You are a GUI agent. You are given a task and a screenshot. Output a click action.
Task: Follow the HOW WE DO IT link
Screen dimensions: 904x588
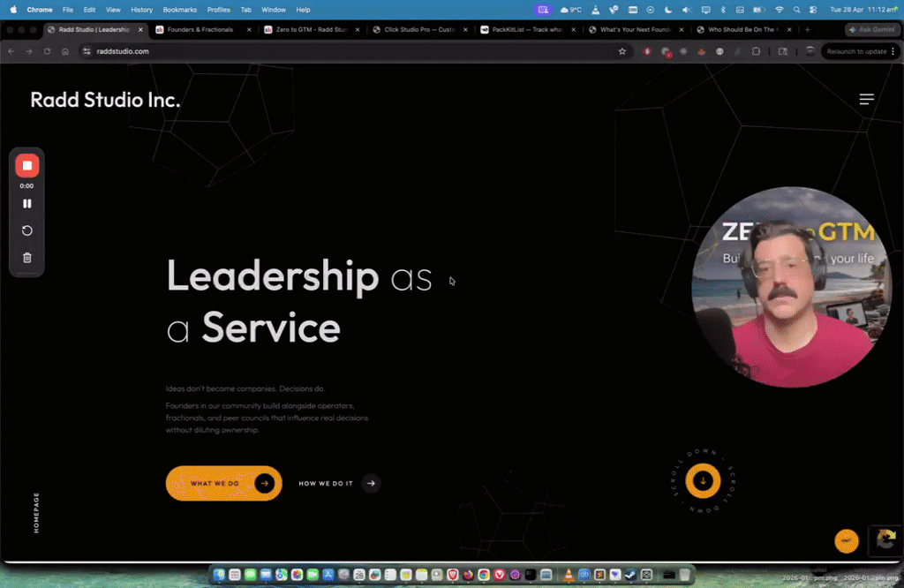339,483
